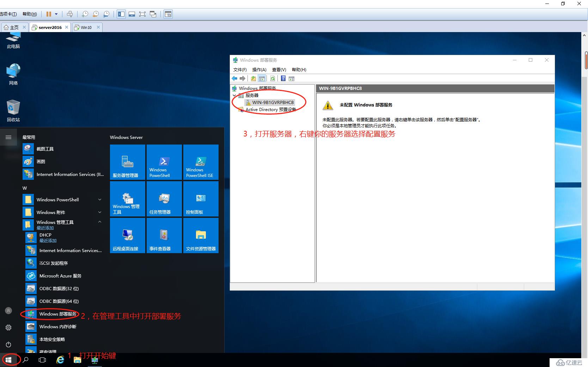The image size is (588, 367).
Task: Switch to Unity mode icon in VMware toolbar
Action: pyautogui.click(x=153, y=14)
